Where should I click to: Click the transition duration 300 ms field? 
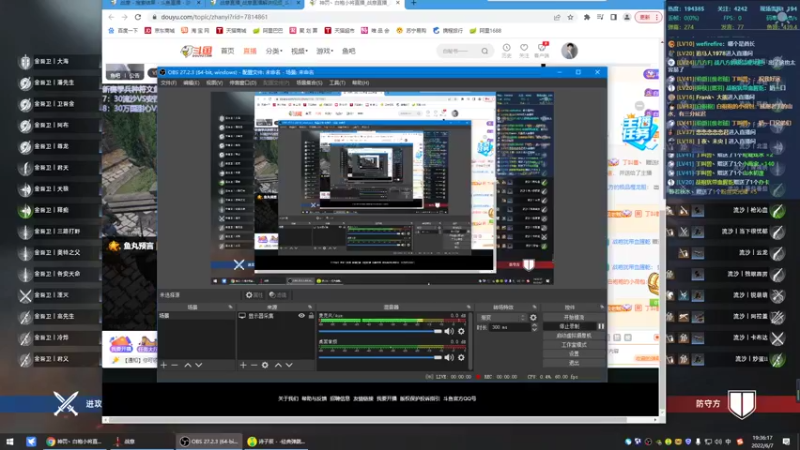click(x=509, y=327)
